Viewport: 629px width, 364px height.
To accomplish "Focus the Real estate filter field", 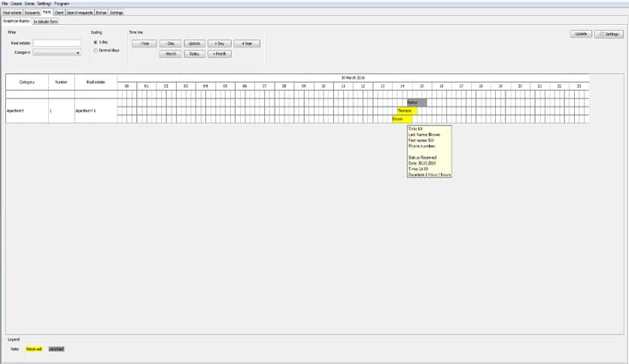I will coord(57,43).
